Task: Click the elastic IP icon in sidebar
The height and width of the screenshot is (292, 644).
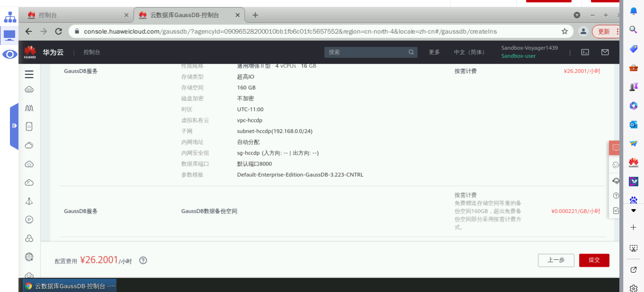Action: [29, 219]
